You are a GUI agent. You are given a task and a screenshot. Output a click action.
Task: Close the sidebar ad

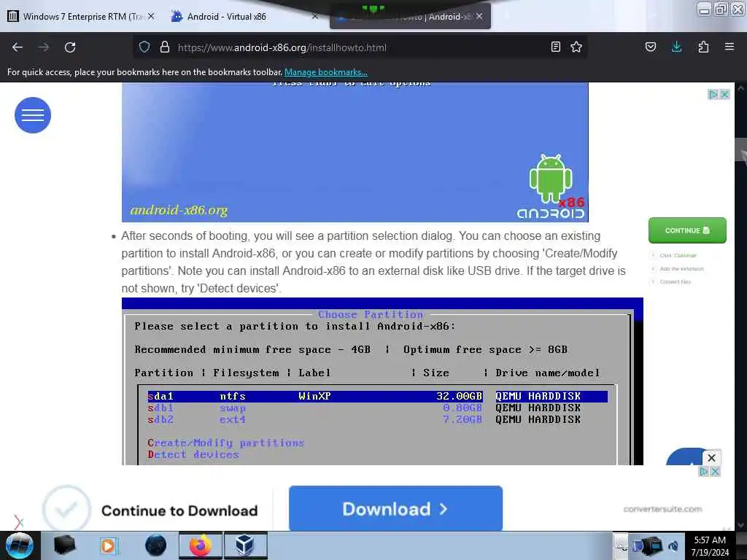[x=724, y=94]
